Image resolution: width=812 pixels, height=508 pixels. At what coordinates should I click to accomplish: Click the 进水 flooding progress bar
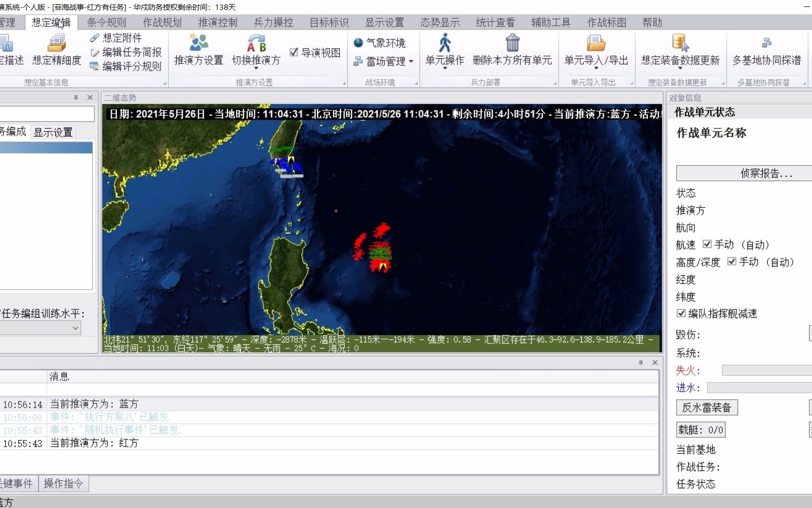tap(760, 387)
